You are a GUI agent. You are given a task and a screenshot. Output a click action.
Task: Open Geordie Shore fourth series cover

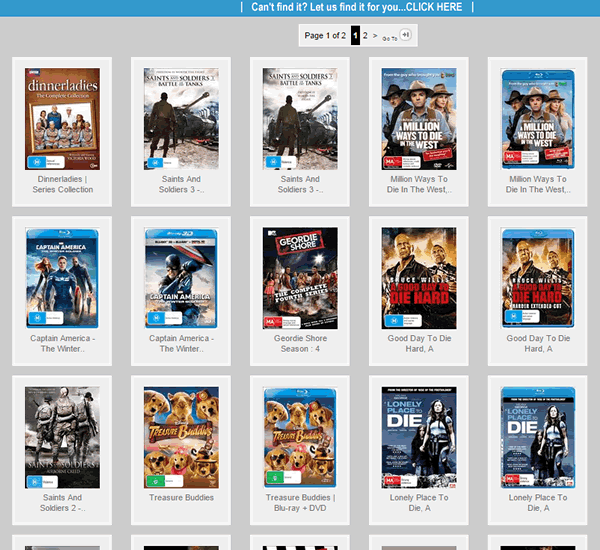pos(300,278)
